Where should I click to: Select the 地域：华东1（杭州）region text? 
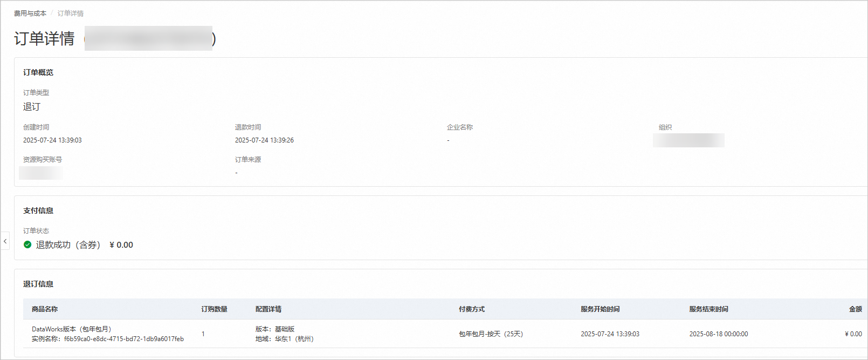pyautogui.click(x=285, y=339)
